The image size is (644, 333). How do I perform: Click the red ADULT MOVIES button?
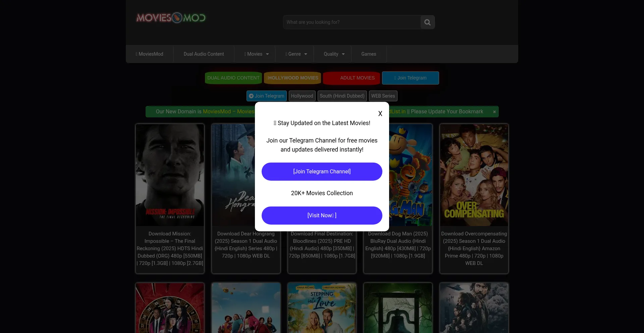[x=352, y=78]
